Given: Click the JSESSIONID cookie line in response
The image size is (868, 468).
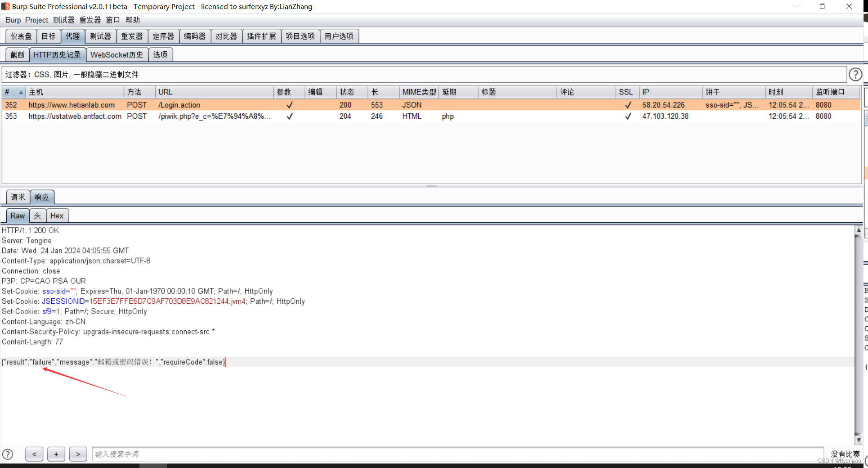Looking at the screenshot, I should click(153, 301).
